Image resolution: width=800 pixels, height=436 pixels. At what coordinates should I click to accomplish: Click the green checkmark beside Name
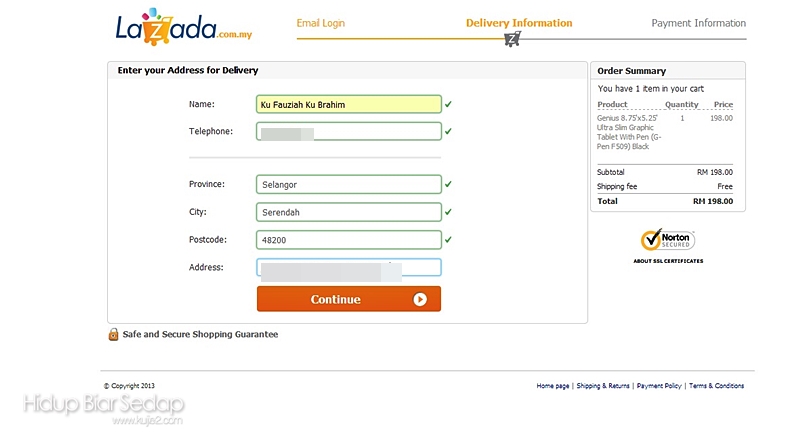pyautogui.click(x=449, y=104)
